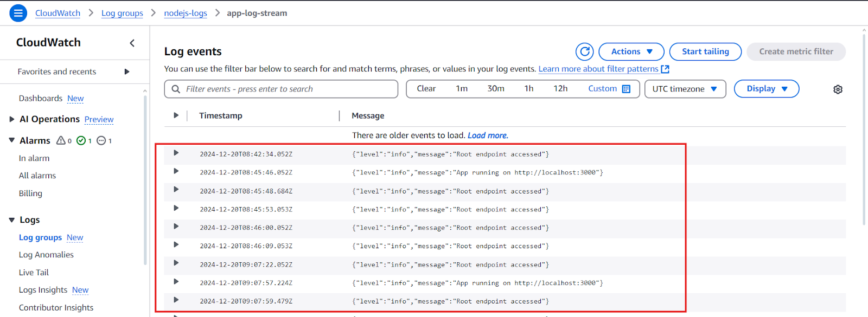Collapse the CloudWatch sidebar

pos(132,43)
